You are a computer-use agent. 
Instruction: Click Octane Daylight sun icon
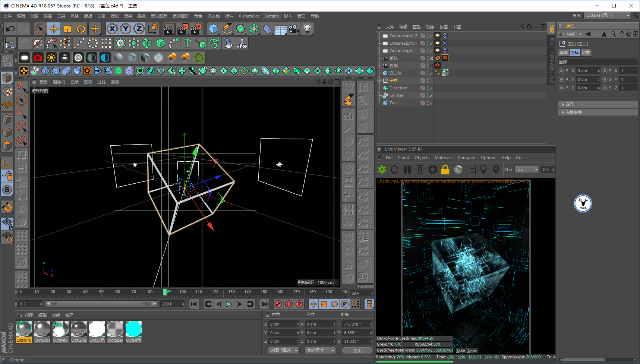[x=51, y=58]
